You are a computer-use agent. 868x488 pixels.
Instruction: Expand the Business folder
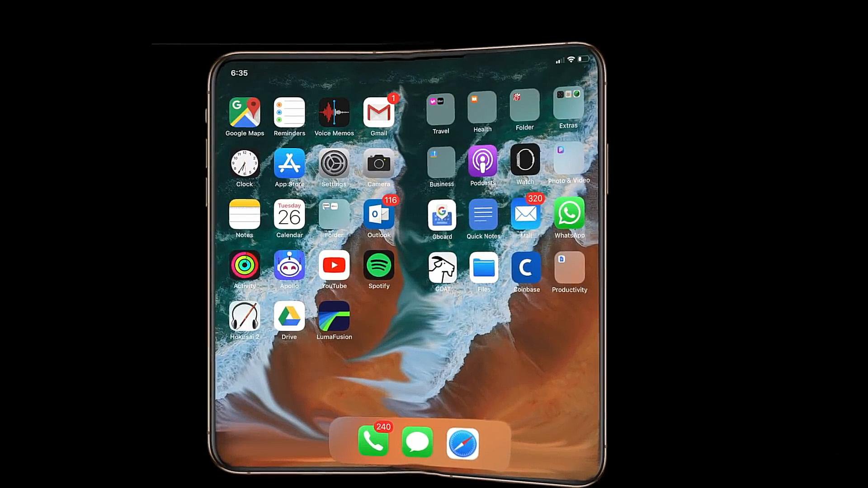pyautogui.click(x=441, y=163)
